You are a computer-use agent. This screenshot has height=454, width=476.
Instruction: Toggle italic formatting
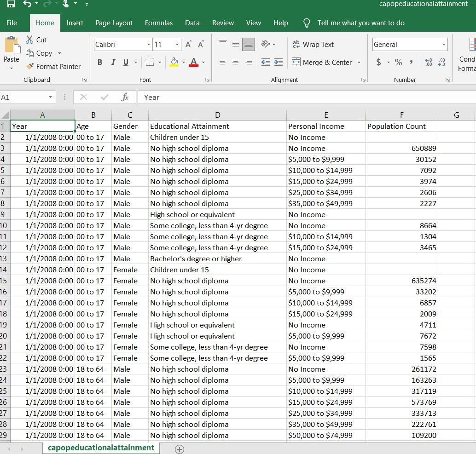[113, 62]
